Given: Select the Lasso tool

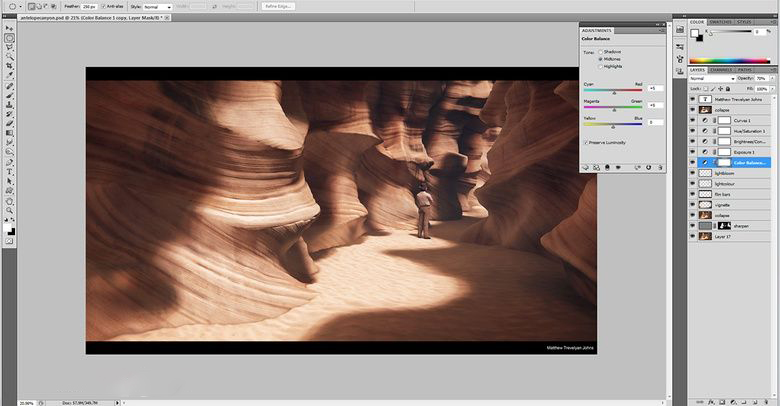Looking at the screenshot, I should [9, 48].
